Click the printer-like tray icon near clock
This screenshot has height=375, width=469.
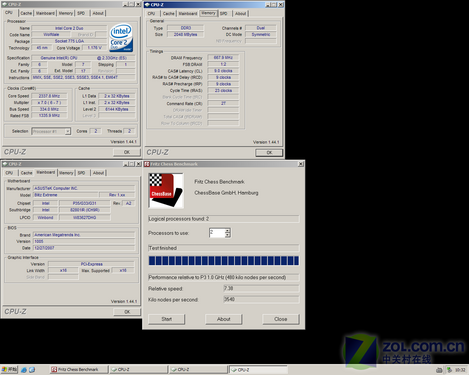[439, 370]
